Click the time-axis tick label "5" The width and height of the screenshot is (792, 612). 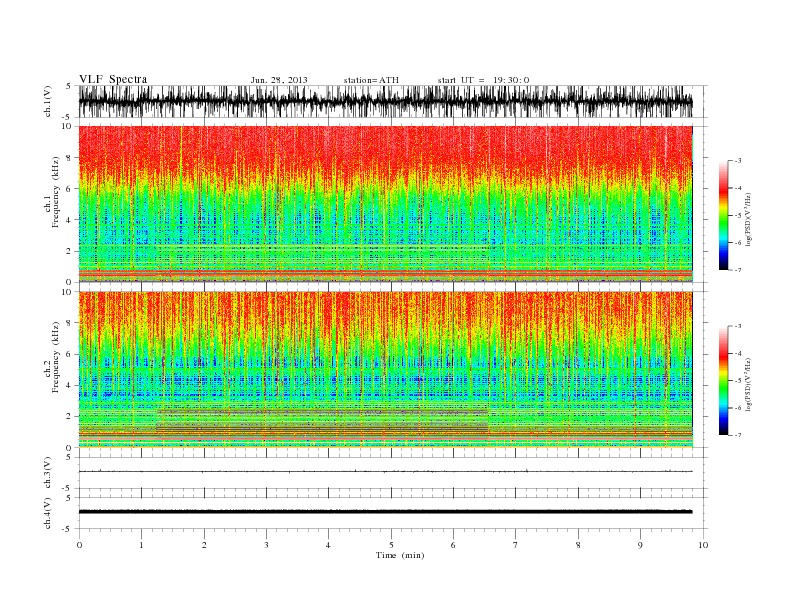[x=391, y=545]
